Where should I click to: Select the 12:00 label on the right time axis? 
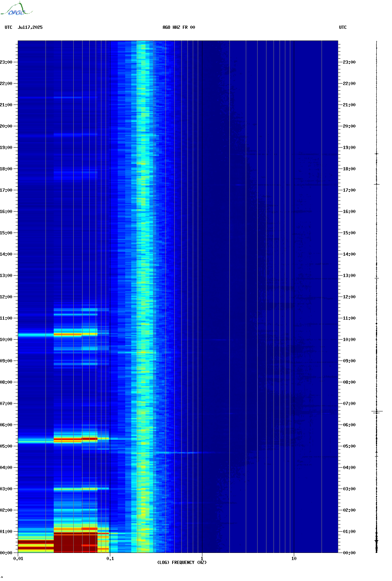coord(349,297)
